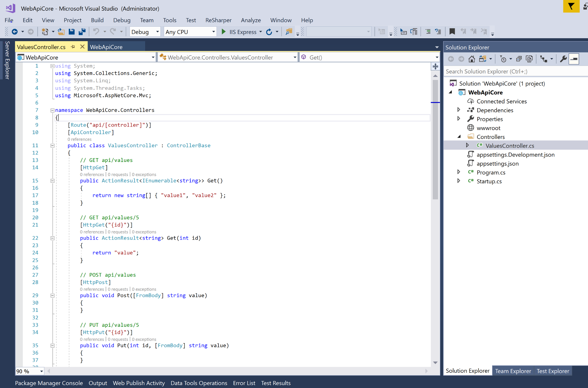
Task: Expand the Program.cs node
Action: pyautogui.click(x=459, y=172)
